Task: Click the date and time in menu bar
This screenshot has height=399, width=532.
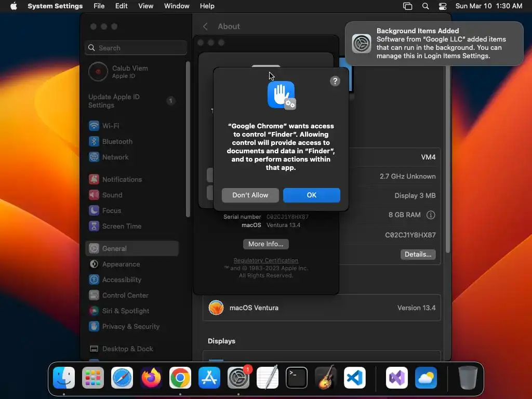Action: (x=488, y=6)
